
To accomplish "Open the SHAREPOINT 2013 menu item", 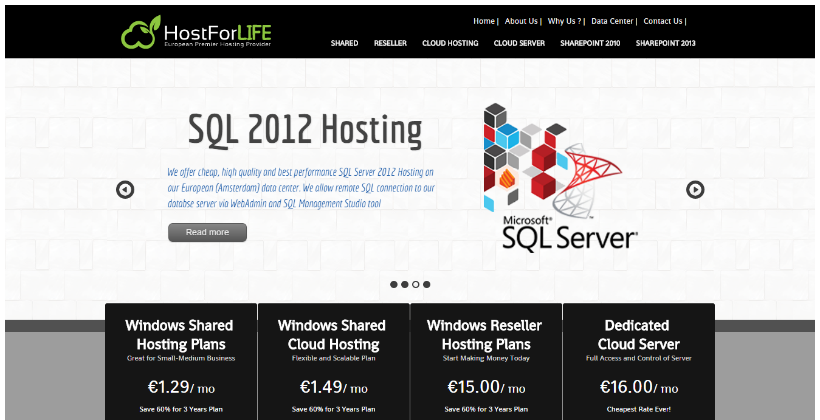I will tap(665, 43).
